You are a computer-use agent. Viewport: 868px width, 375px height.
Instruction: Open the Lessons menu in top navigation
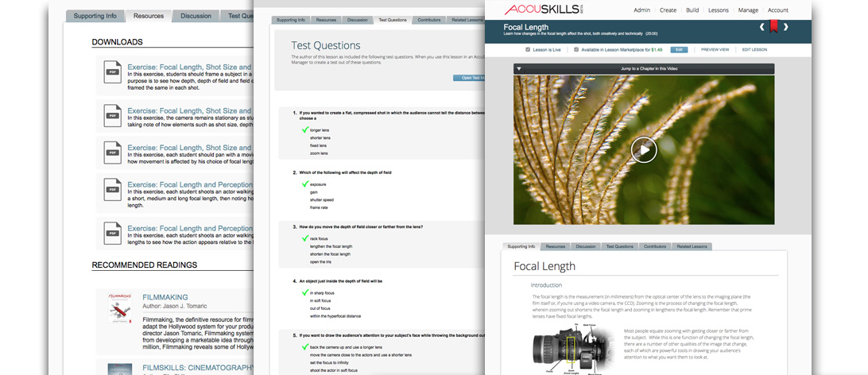click(x=718, y=10)
